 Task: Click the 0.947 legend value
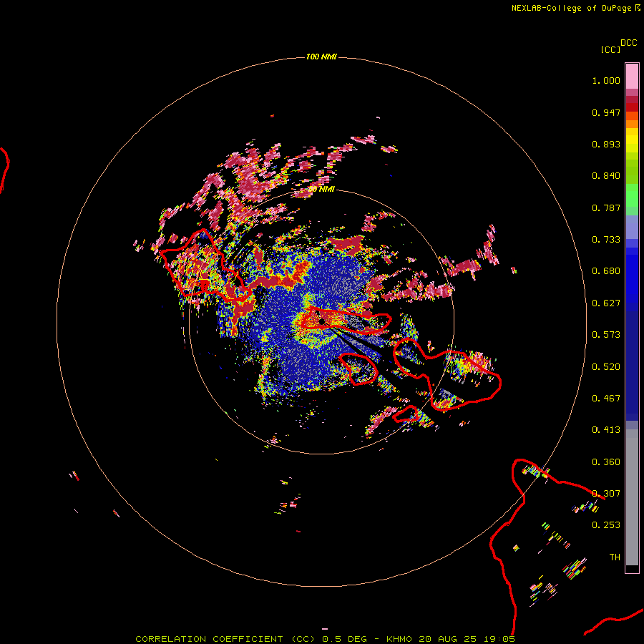click(x=606, y=112)
